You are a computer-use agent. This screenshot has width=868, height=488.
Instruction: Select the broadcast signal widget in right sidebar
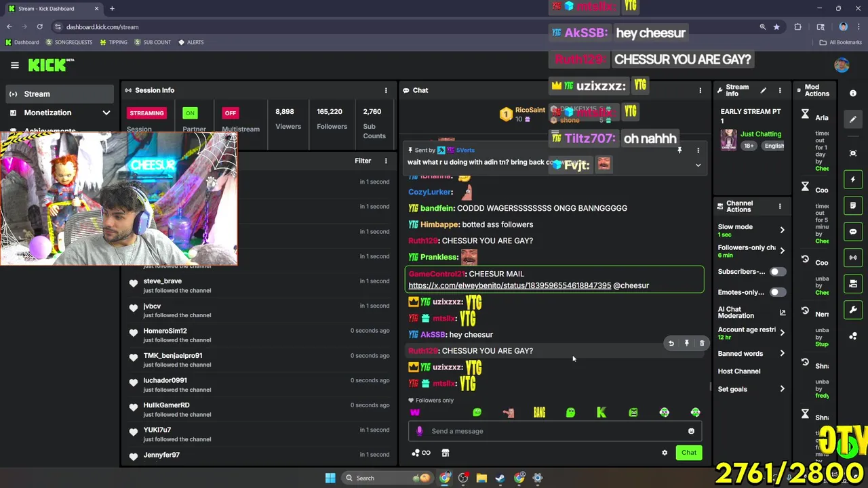coord(853,258)
